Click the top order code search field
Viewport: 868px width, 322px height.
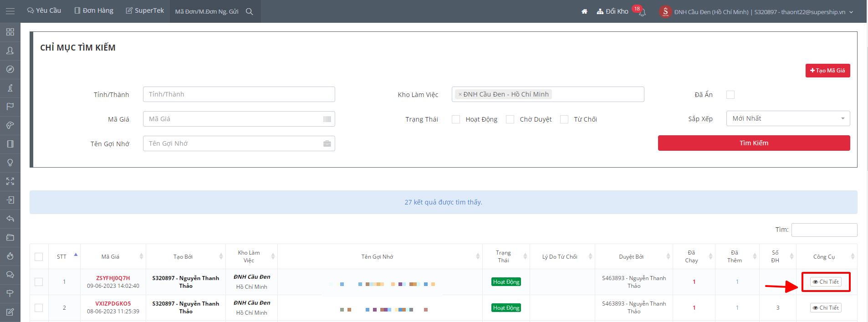click(x=207, y=11)
